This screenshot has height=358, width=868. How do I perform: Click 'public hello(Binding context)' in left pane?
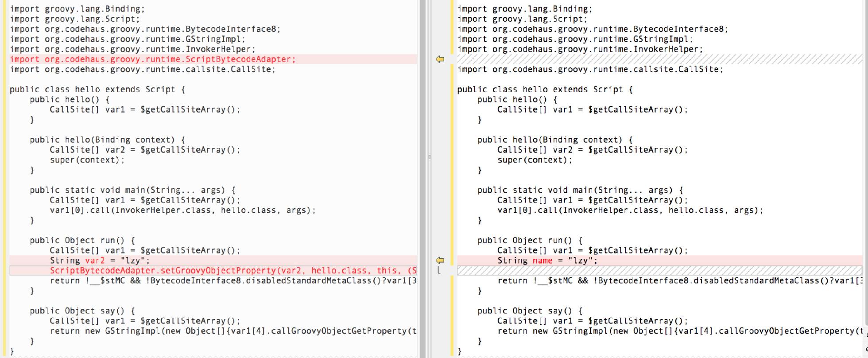pos(108,140)
